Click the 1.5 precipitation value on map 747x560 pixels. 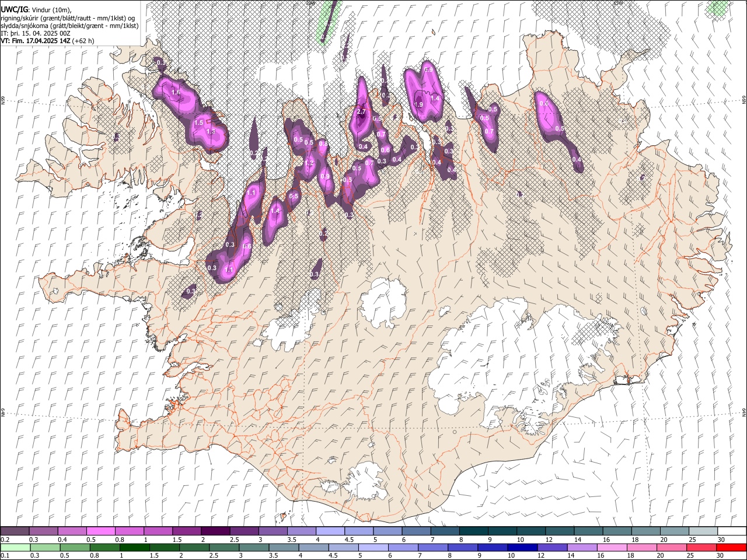tap(198, 123)
